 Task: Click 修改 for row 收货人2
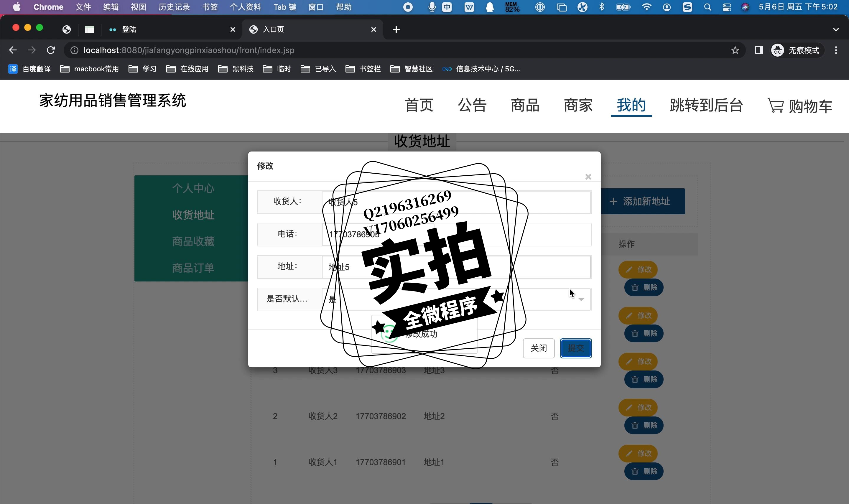(x=638, y=408)
